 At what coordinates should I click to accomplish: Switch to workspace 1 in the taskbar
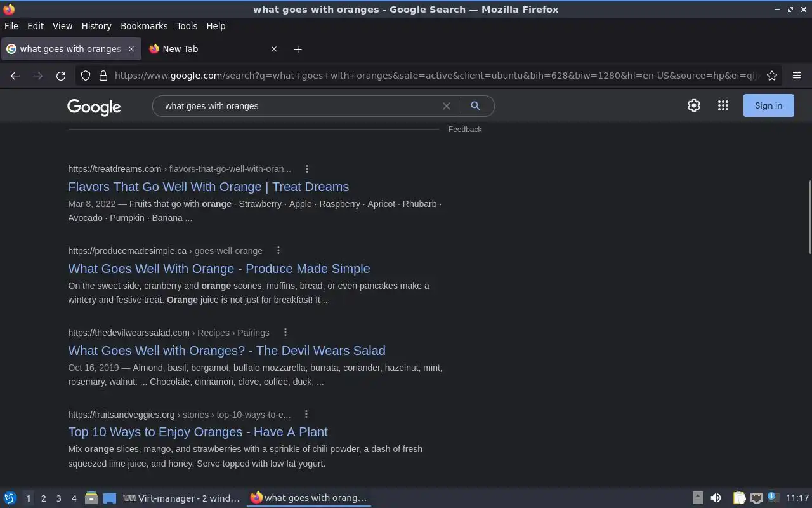(x=28, y=498)
